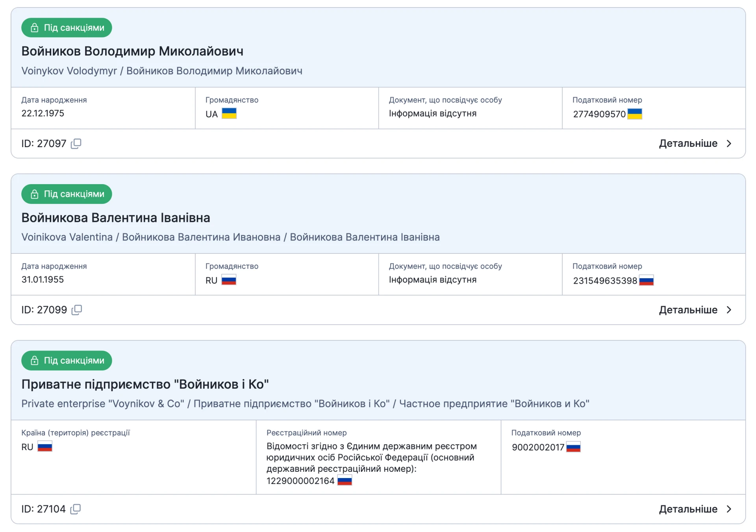Screen dimensions: 756x532
Task: Open details chevron for Войников Володимир Миколайович
Action: tap(729, 144)
